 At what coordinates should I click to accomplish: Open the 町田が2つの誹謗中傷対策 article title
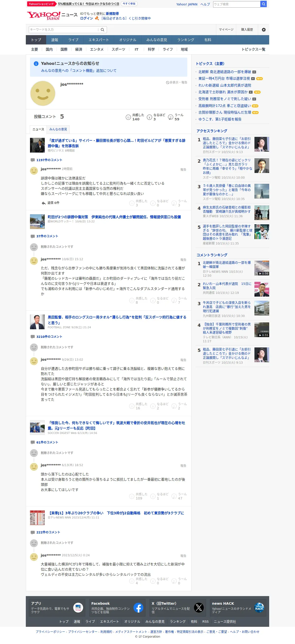click(114, 217)
